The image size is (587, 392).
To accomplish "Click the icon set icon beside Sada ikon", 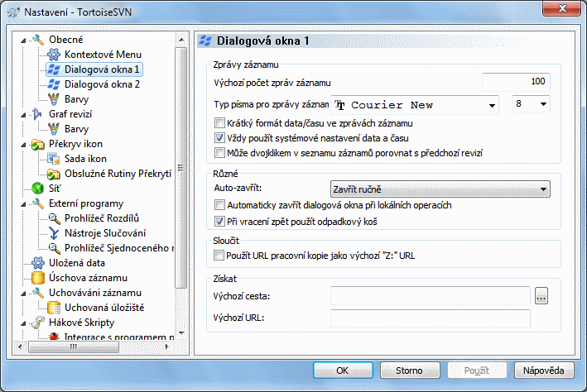I will pos(54,159).
